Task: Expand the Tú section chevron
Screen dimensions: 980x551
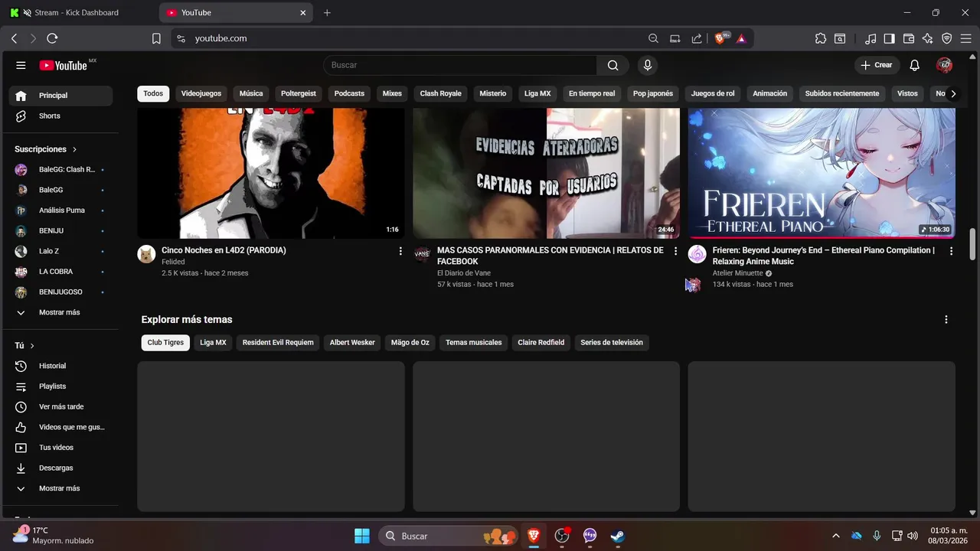Action: click(32, 346)
